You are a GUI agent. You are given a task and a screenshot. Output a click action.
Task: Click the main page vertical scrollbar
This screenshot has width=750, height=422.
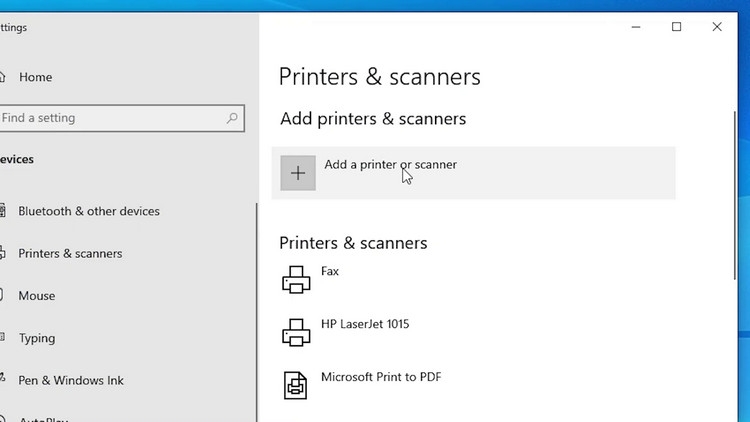point(735,196)
